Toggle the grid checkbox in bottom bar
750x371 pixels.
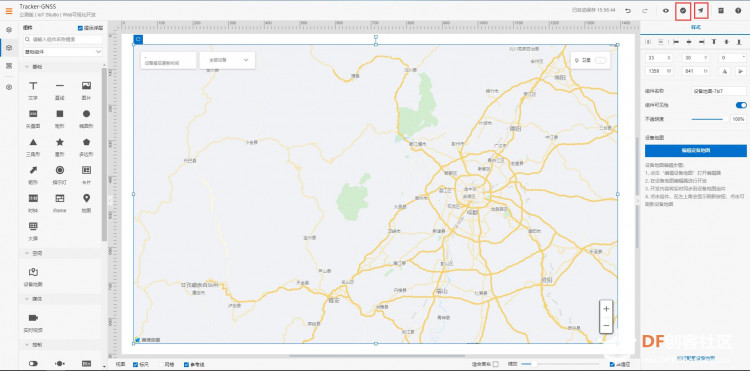[161, 364]
